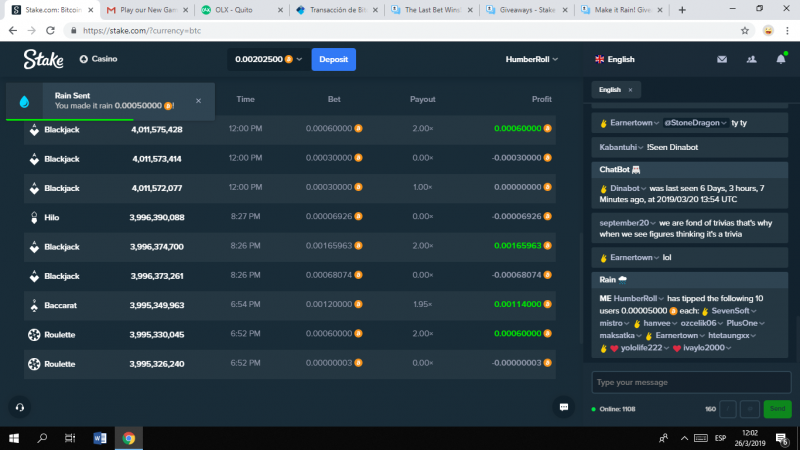Open the HumberRoll account dropdown
The height and width of the screenshot is (450, 800).
pos(532,59)
